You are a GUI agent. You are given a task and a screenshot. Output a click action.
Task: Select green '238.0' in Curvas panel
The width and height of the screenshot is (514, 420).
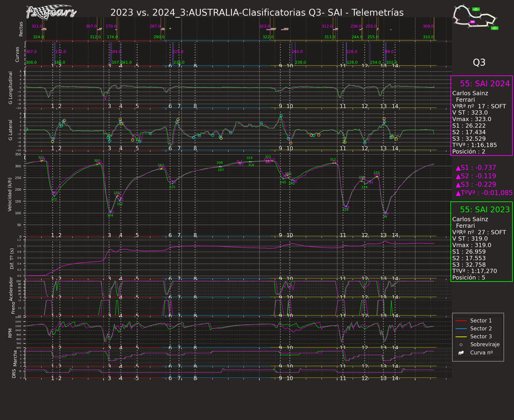300,62
